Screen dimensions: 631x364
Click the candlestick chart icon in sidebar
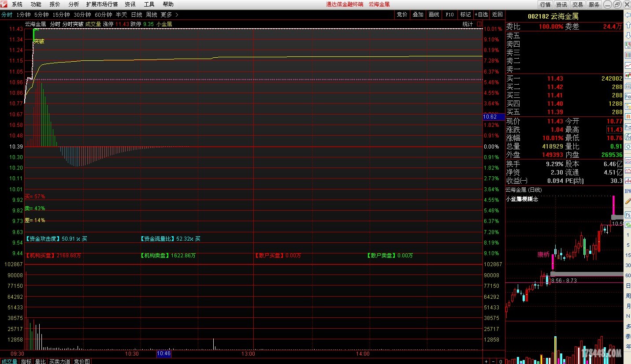[x=627, y=75]
